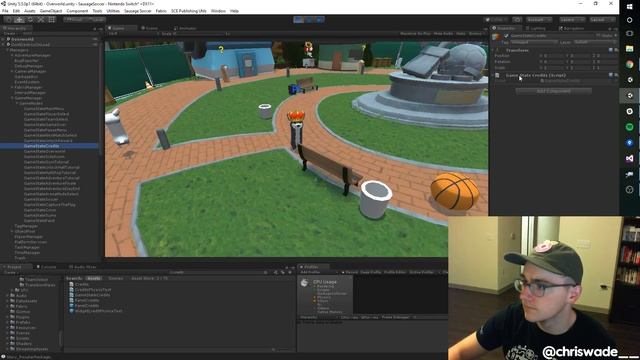The height and width of the screenshot is (360, 640).
Task: Click the Project panel search field
Action: [218, 272]
